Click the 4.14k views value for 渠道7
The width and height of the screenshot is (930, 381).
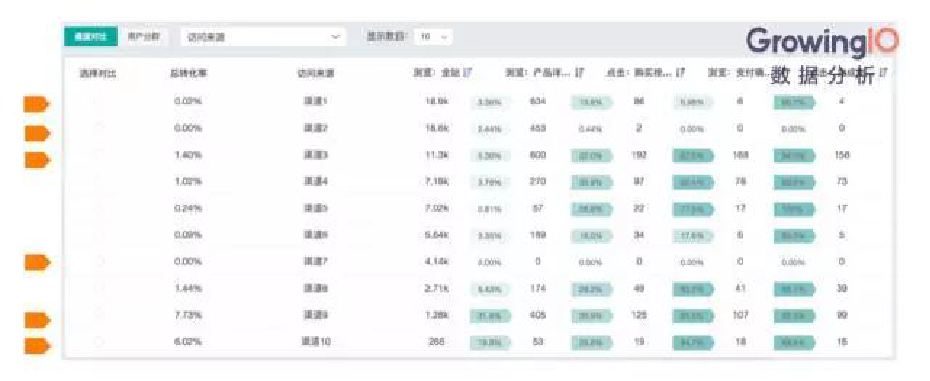(x=437, y=261)
